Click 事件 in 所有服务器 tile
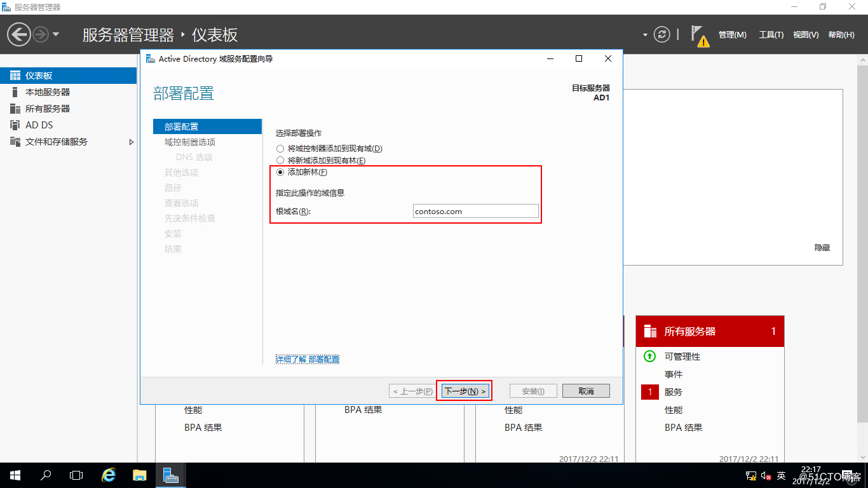Screen dimensions: 868x488 (674, 374)
